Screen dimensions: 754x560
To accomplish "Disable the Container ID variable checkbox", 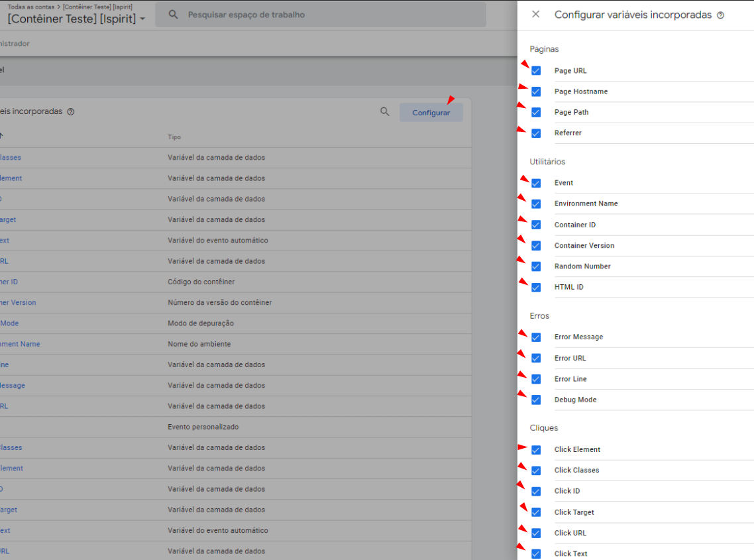I will 536,225.
